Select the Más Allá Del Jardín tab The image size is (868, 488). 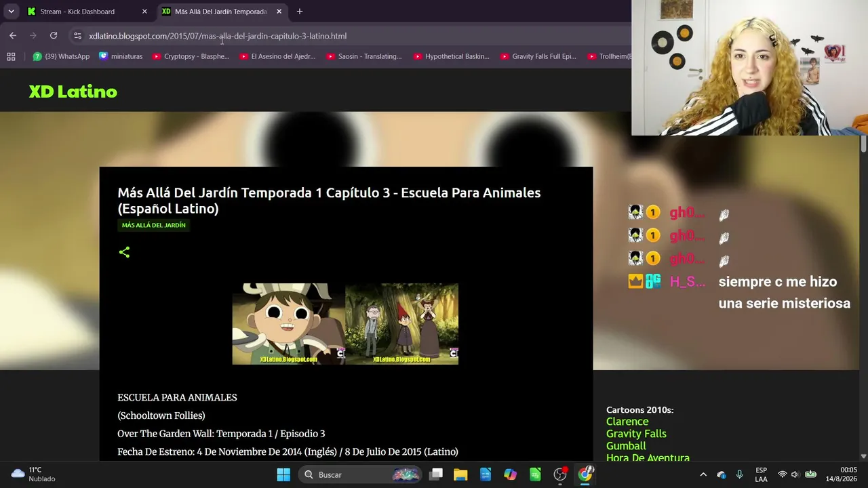tap(222, 12)
